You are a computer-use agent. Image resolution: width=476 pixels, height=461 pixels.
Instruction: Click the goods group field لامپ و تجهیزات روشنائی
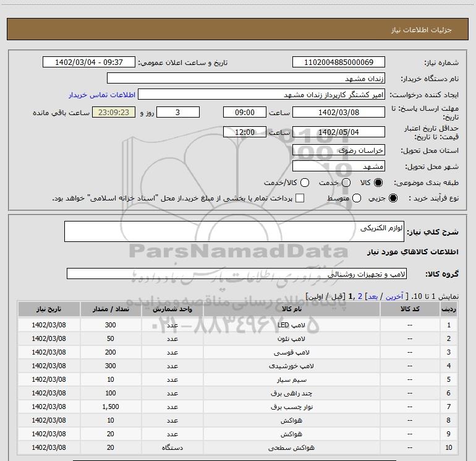(x=237, y=274)
